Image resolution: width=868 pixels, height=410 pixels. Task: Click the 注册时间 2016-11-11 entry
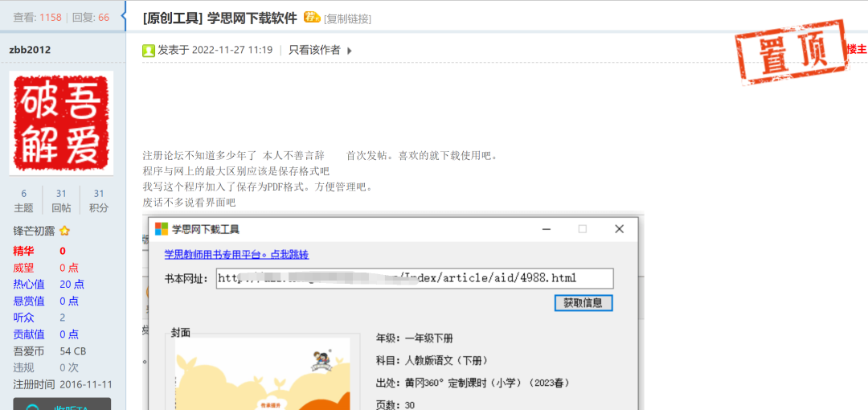tap(63, 384)
